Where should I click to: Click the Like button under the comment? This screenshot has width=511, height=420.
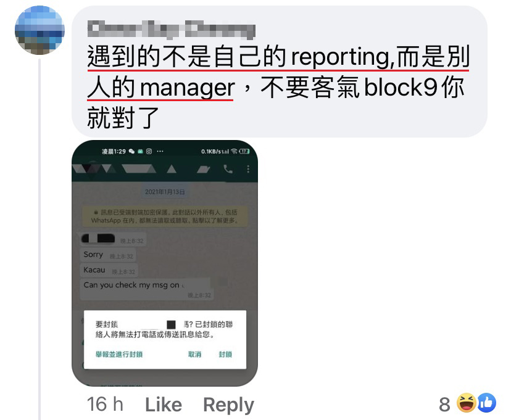pyautogui.click(x=164, y=405)
